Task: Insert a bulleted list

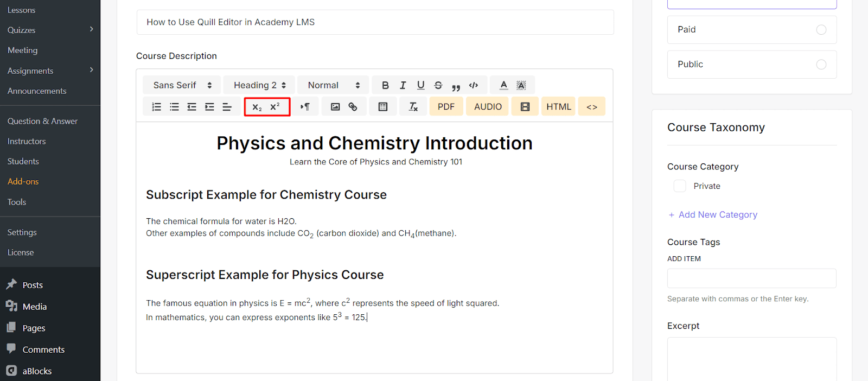Action: tap(174, 107)
